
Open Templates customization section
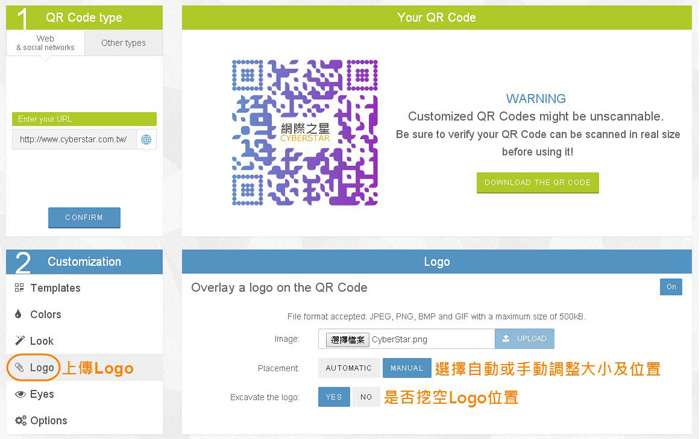84,288
